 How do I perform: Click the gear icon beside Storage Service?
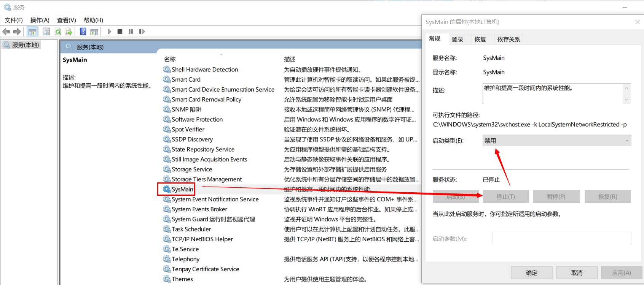(167, 169)
